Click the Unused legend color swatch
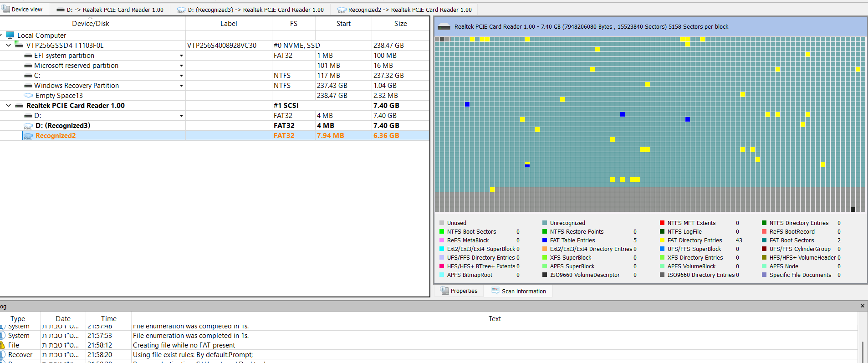 coord(442,223)
